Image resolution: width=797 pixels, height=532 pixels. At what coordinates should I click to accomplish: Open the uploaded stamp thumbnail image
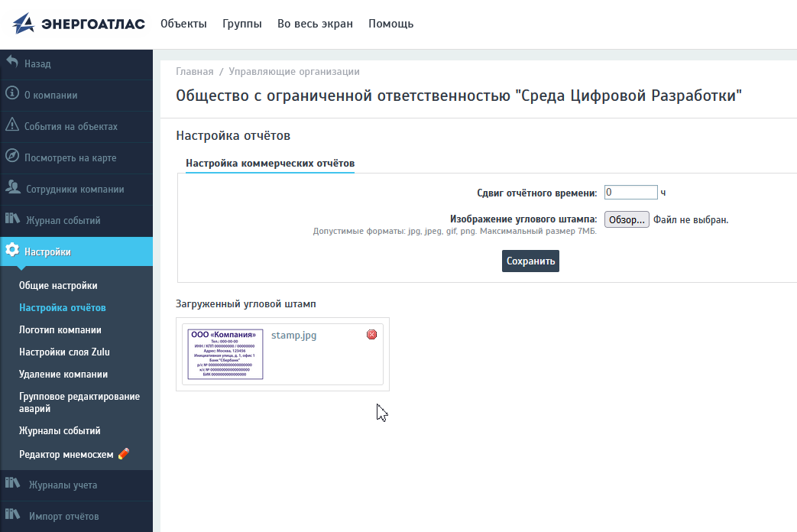[225, 354]
